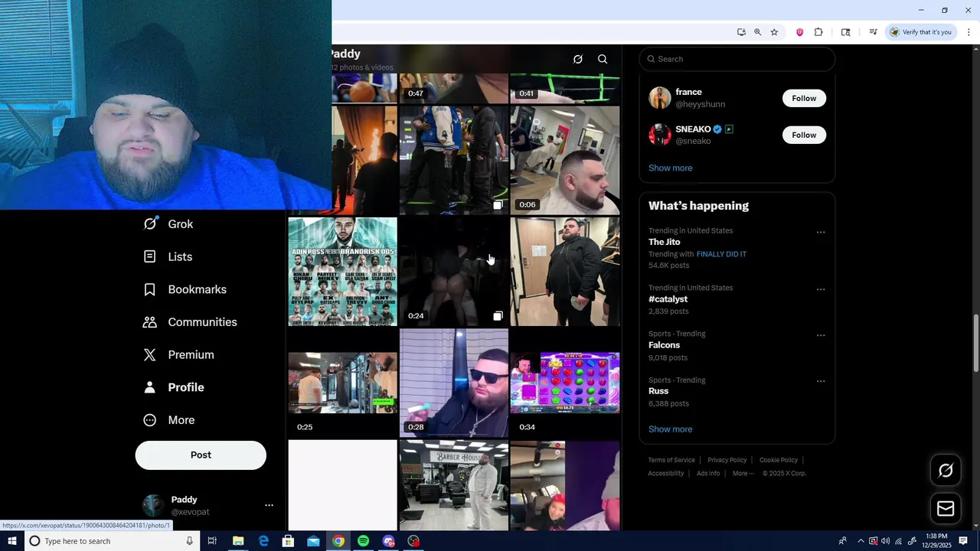Open Task View on the taskbar

[212, 541]
